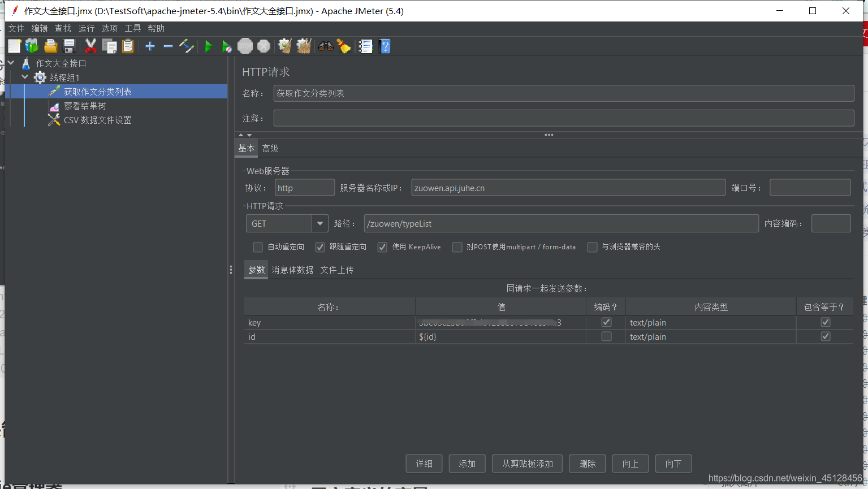This screenshot has height=489, width=868.
Task: Open Help with question mark icon
Action: pos(385,46)
